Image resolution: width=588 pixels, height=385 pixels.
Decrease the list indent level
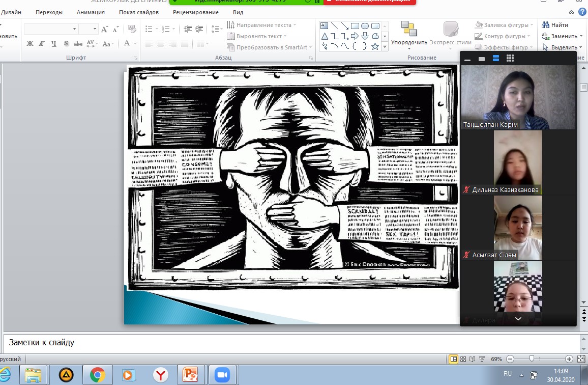click(188, 29)
